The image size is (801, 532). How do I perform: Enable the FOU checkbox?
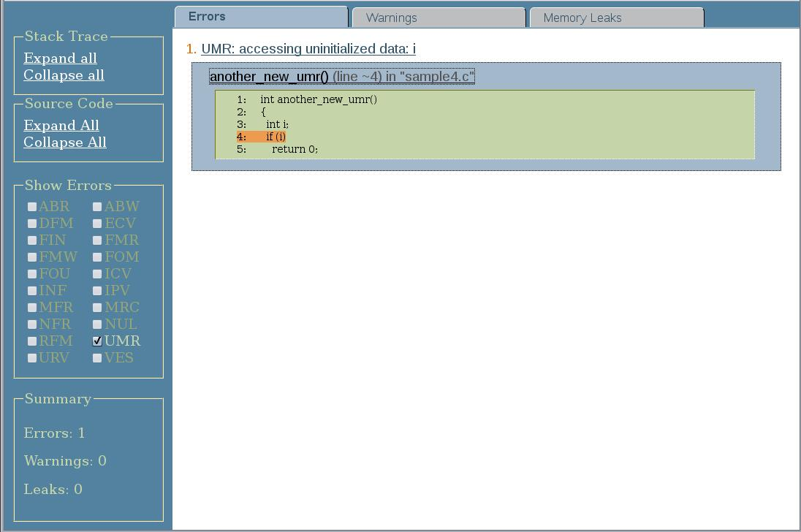coord(32,274)
